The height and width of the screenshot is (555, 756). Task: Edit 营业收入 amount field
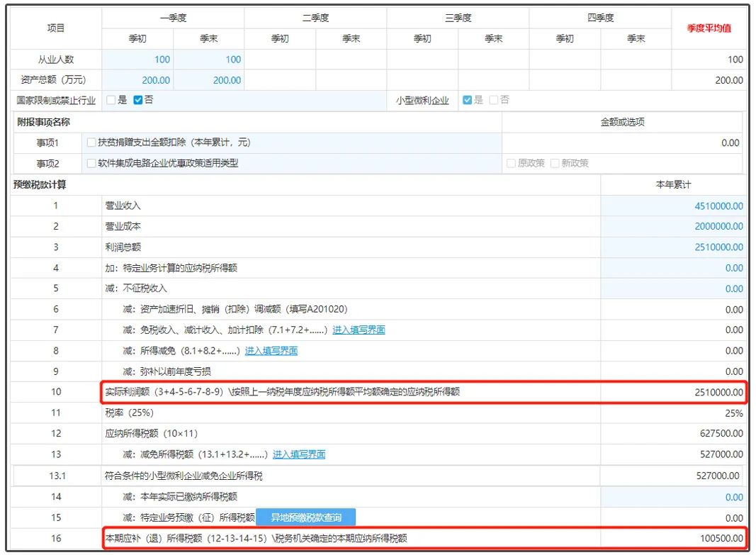point(673,206)
